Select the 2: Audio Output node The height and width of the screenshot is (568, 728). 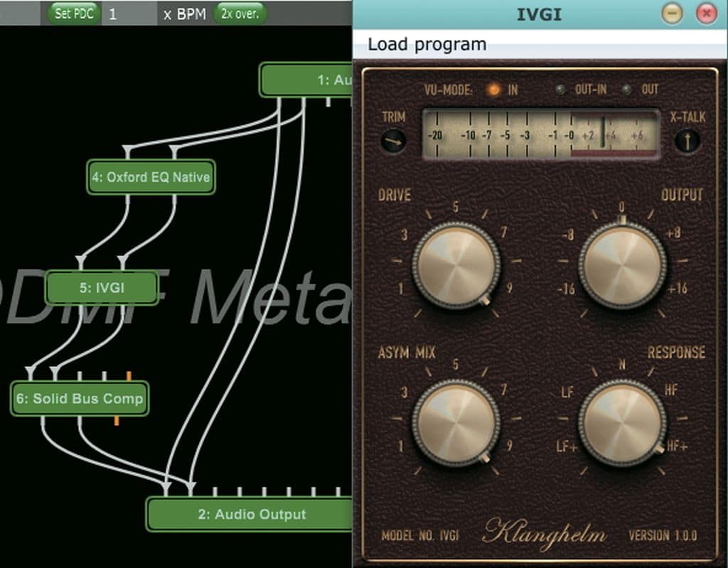pos(250,514)
